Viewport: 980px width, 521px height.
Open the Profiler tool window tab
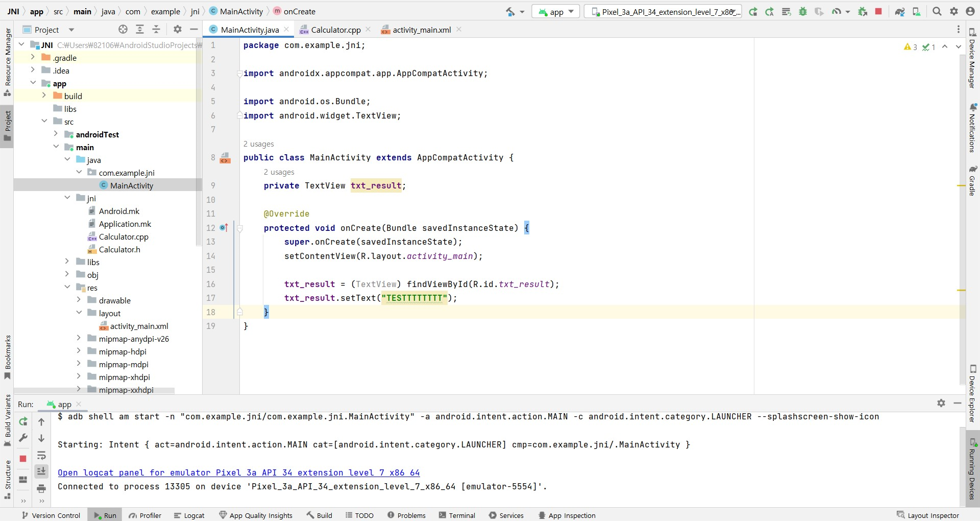pyautogui.click(x=145, y=515)
